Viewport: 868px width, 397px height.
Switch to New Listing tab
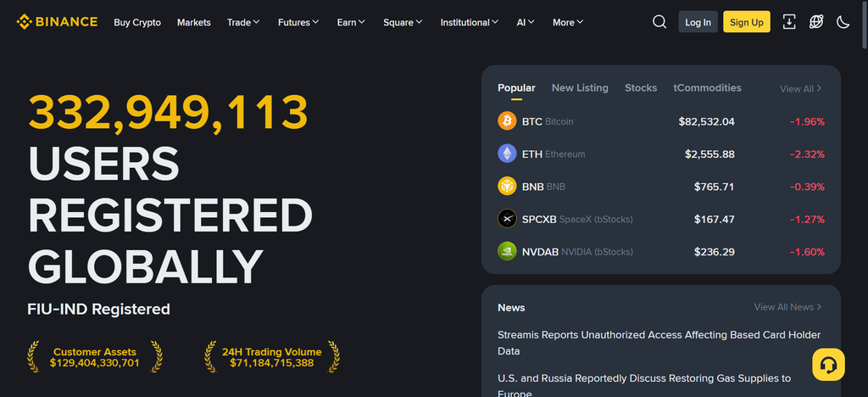point(580,87)
